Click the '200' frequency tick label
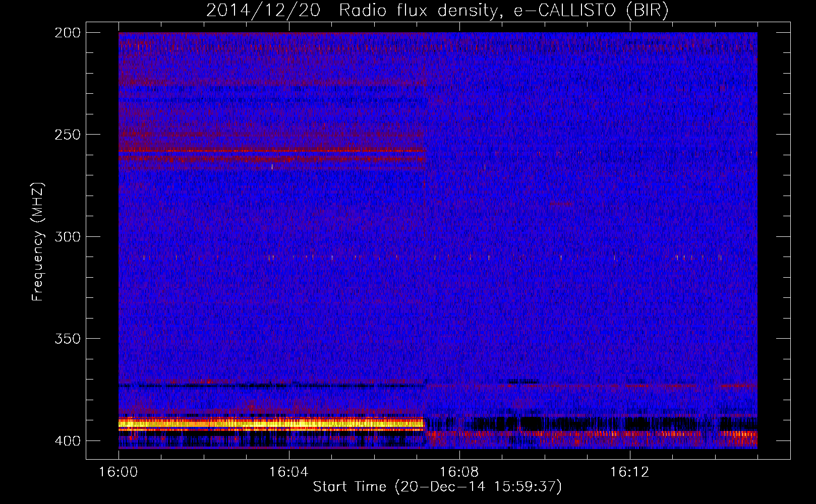Image resolution: width=816 pixels, height=504 pixels. (x=68, y=33)
